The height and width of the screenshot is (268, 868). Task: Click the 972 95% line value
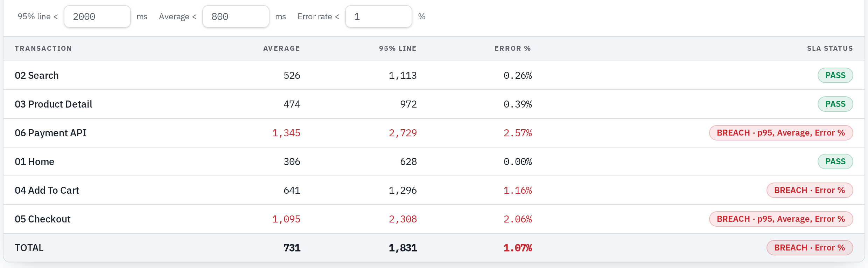tap(408, 104)
